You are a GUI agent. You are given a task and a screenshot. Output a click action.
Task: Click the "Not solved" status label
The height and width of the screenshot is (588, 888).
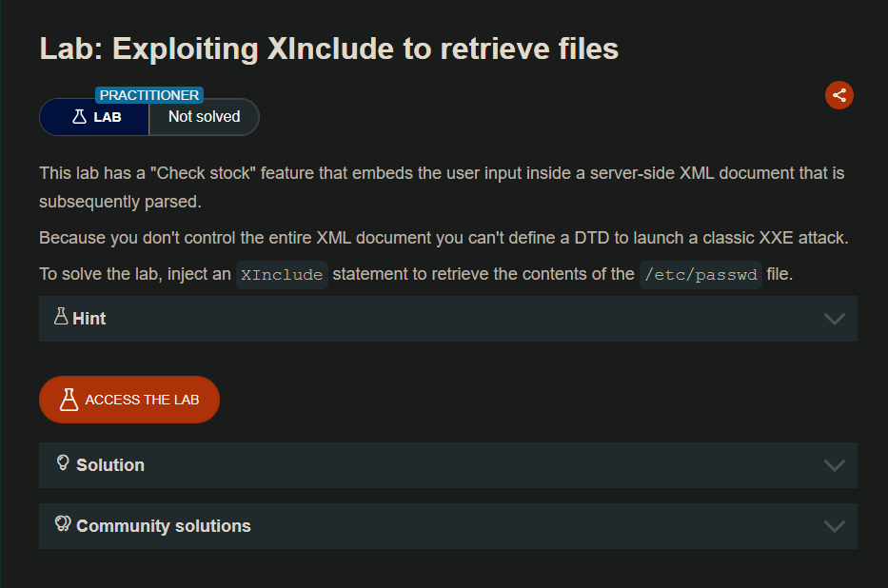coord(204,117)
